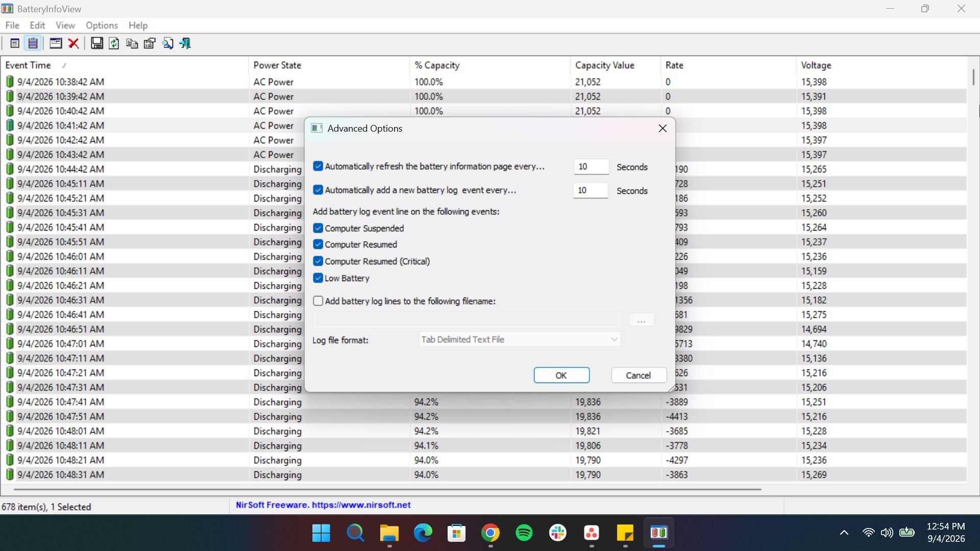Open Microsoft Edge from the taskbar
This screenshot has height=551, width=980.
click(423, 533)
